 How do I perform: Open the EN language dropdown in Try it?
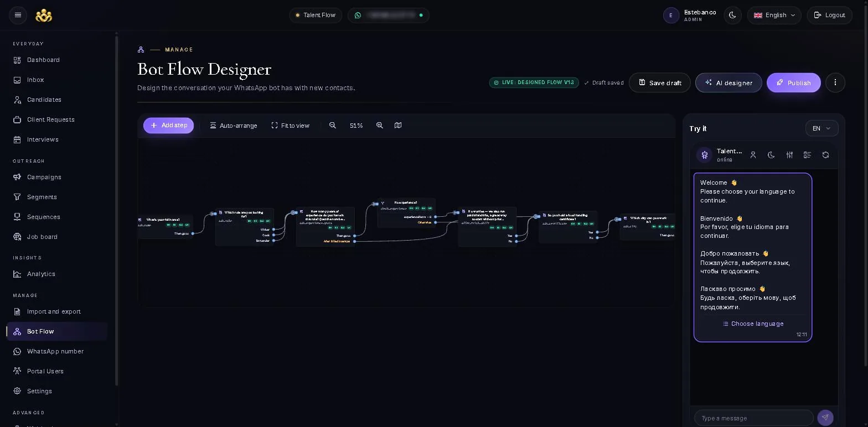(821, 128)
